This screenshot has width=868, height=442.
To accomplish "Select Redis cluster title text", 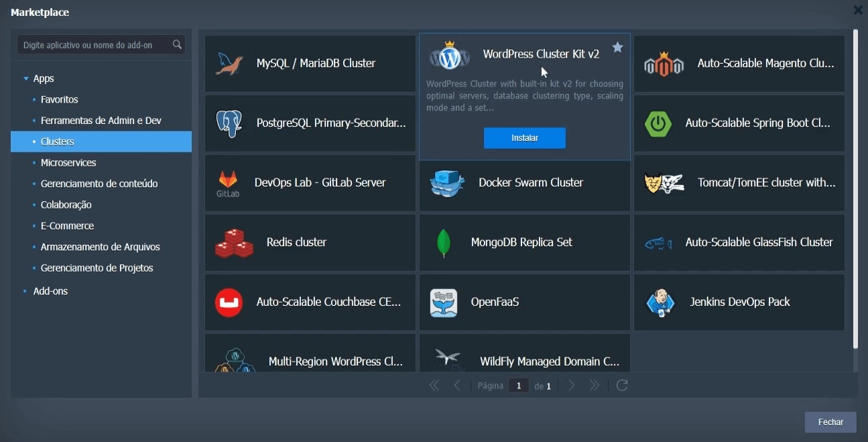I will [296, 242].
